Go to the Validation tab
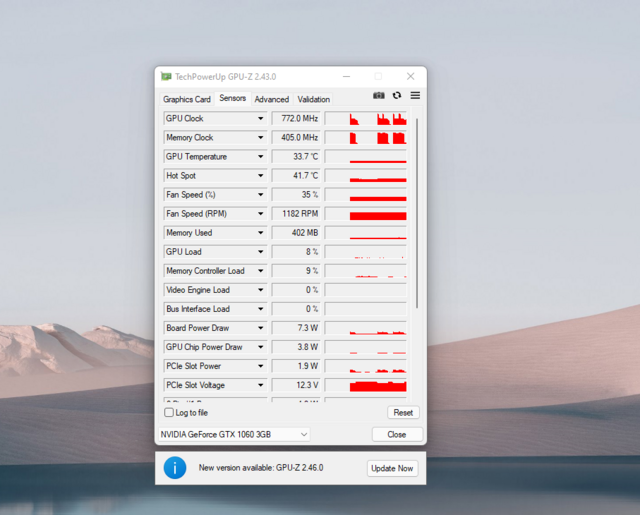The height and width of the screenshot is (515, 640). coord(313,100)
